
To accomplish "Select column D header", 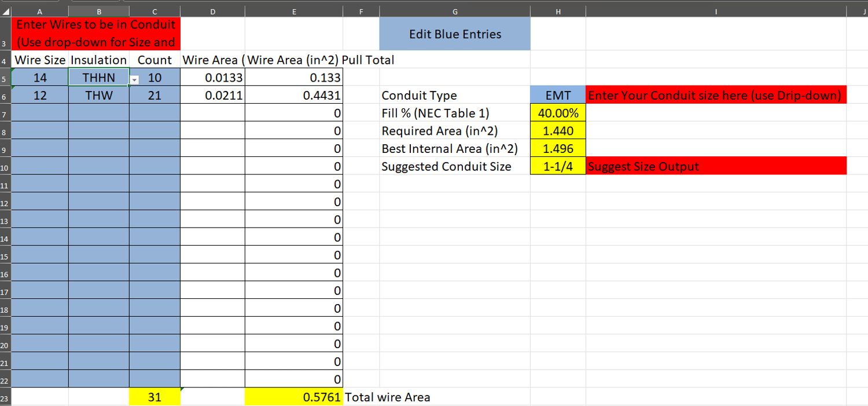I will [x=212, y=11].
